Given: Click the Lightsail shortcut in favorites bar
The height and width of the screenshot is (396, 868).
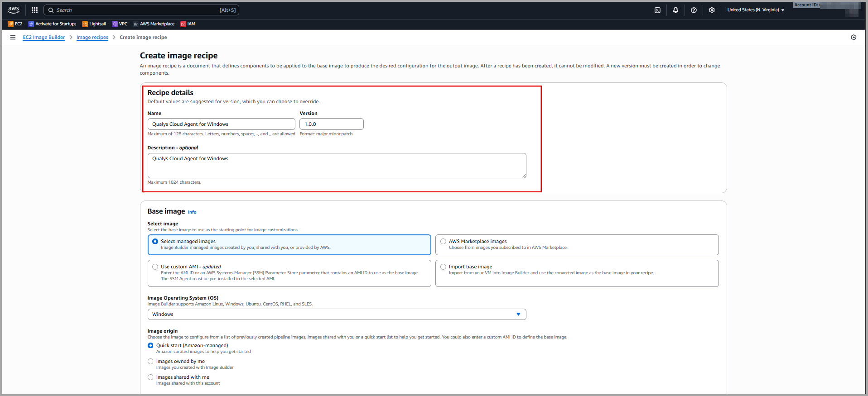Looking at the screenshot, I should [x=94, y=24].
